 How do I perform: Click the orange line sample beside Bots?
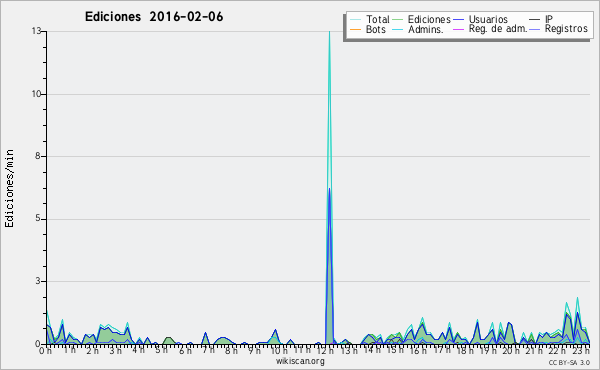point(355,29)
